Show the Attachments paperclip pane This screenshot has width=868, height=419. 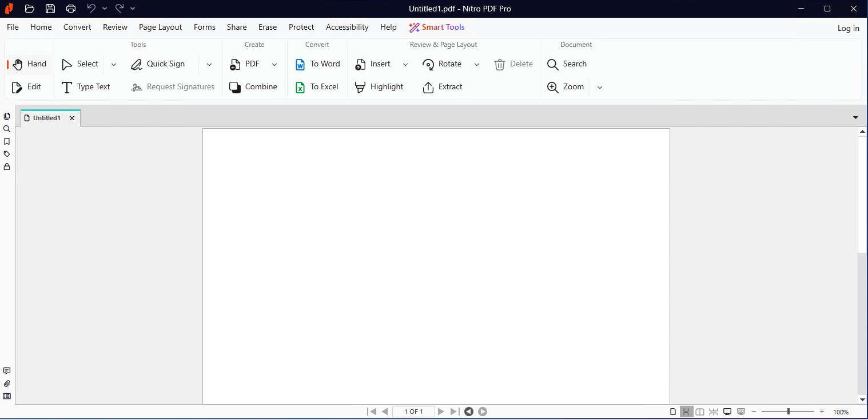coord(7,384)
